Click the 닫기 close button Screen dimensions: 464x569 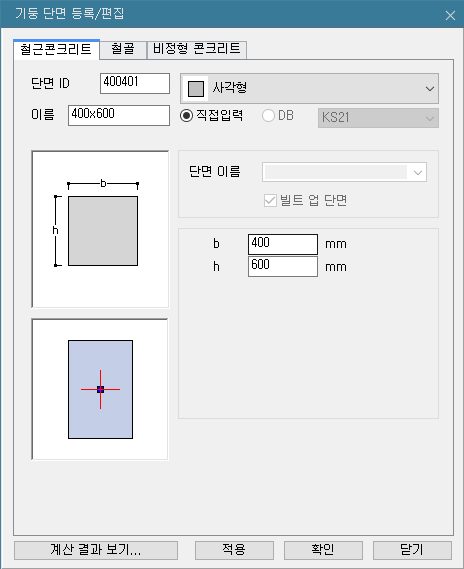(412, 550)
